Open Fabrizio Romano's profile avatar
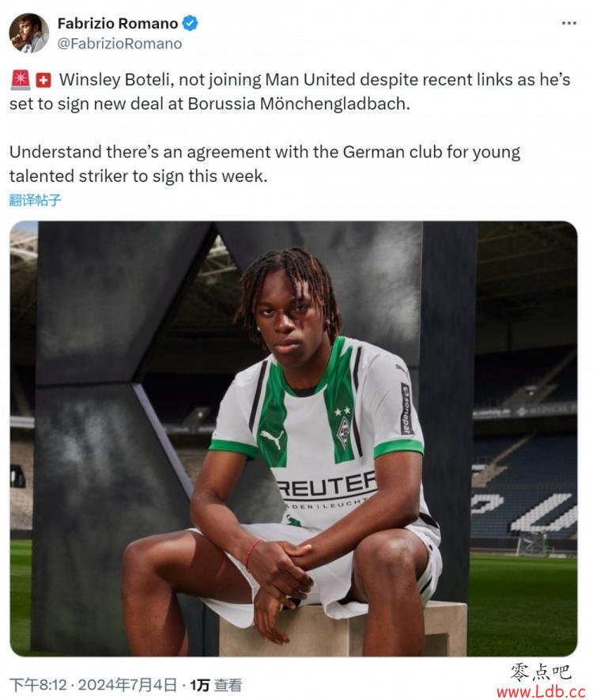Viewport: 593px width, 700px height. (x=29, y=33)
